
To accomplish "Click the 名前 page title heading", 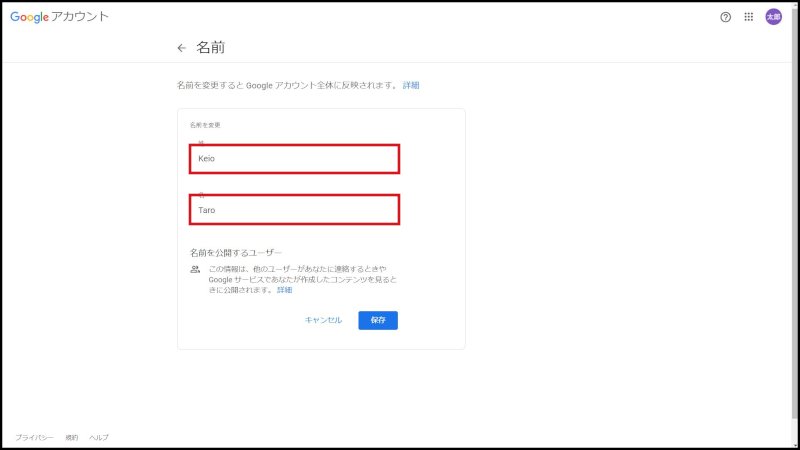I will (210, 48).
